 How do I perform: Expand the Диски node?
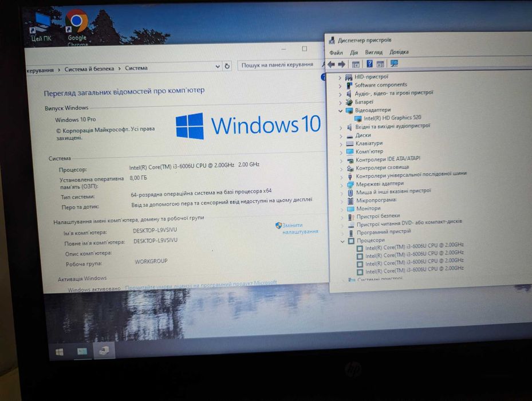341,136
